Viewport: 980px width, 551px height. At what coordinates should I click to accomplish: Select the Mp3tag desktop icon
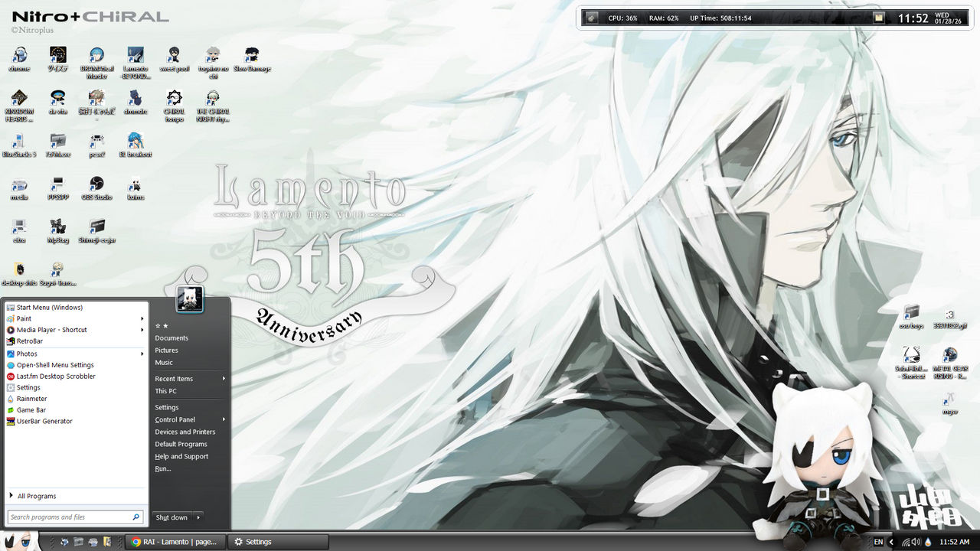pyautogui.click(x=58, y=230)
